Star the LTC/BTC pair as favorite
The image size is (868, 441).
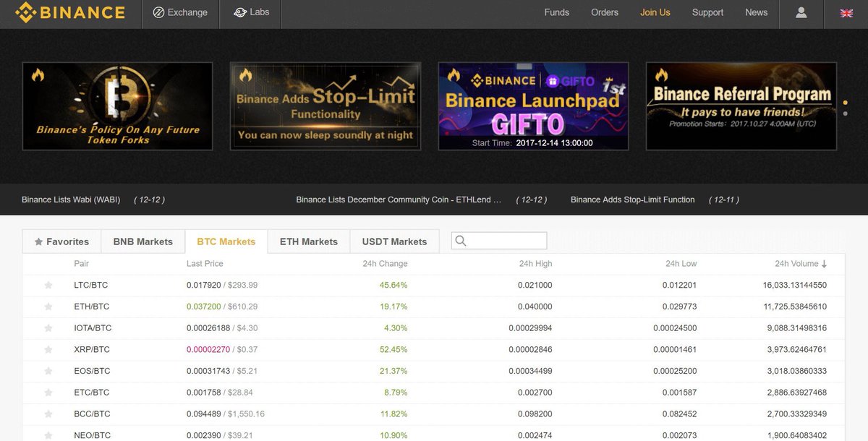click(48, 286)
